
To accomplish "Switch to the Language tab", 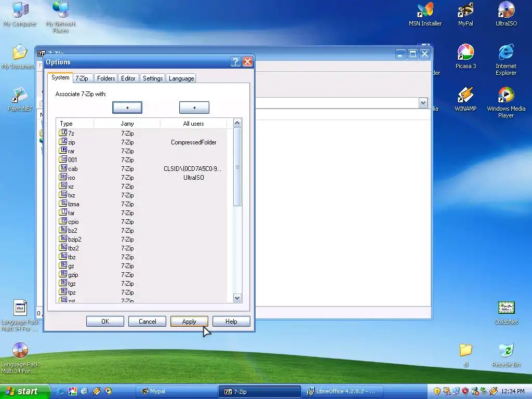I will tap(181, 78).
